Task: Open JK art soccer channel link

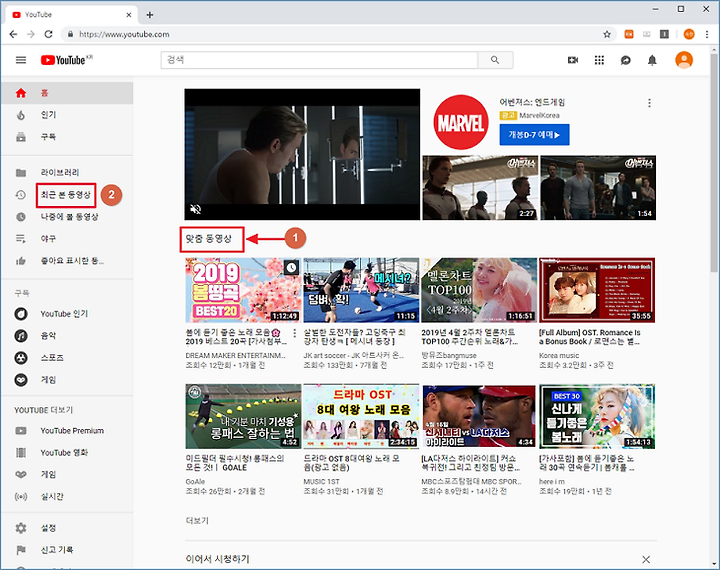Action: tap(354, 356)
